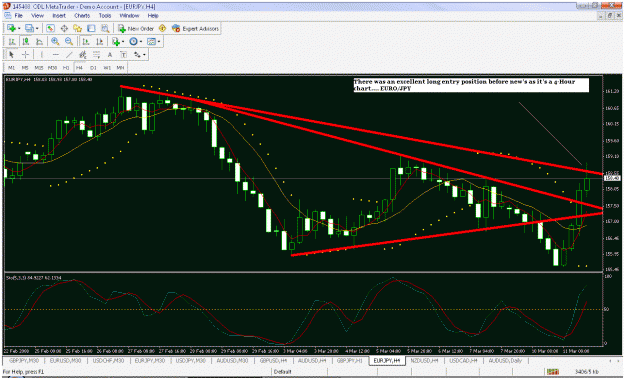Image resolution: width=625 pixels, height=378 pixels.
Task: Switch to Candlesticks chart display
Action: tap(26, 41)
